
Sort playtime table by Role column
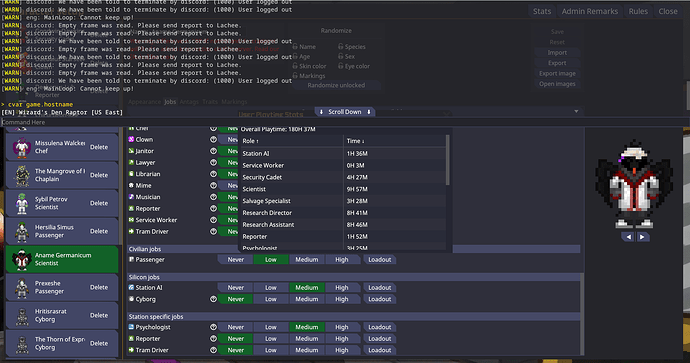pos(291,141)
